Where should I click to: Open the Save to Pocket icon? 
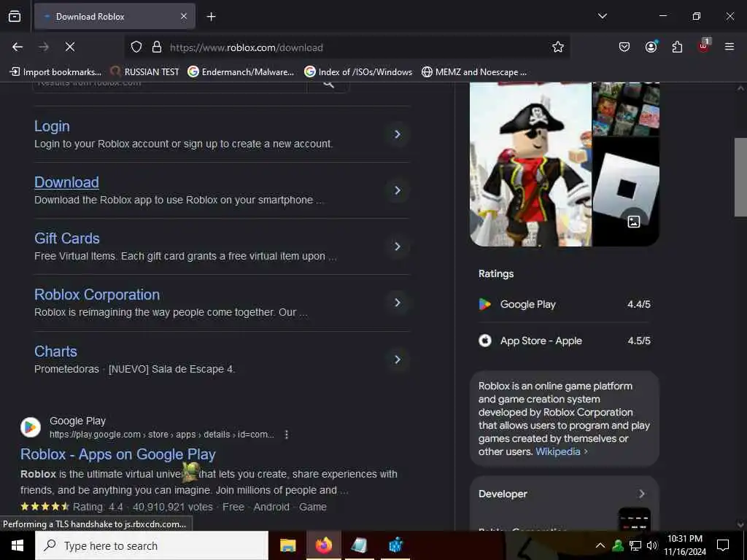tap(624, 47)
